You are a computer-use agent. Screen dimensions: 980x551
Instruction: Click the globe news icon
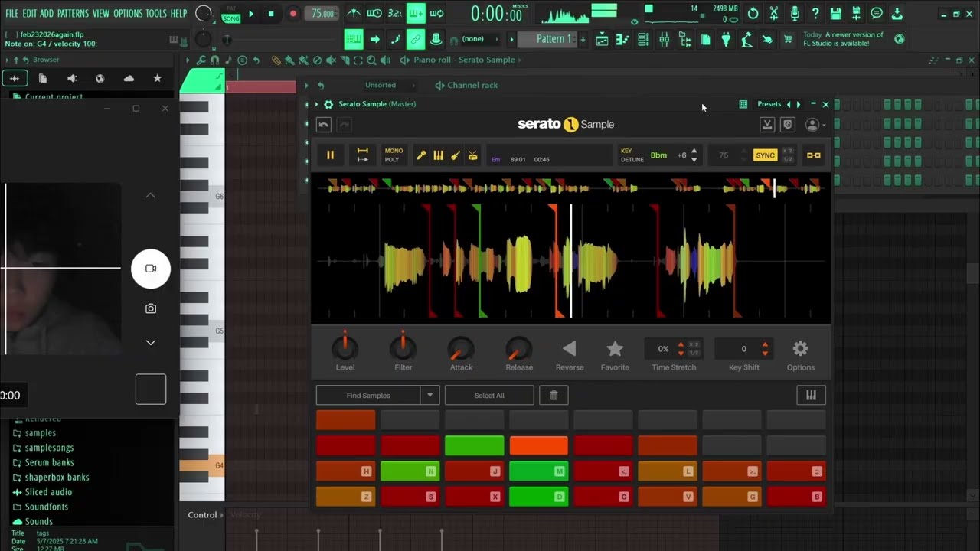(x=900, y=39)
